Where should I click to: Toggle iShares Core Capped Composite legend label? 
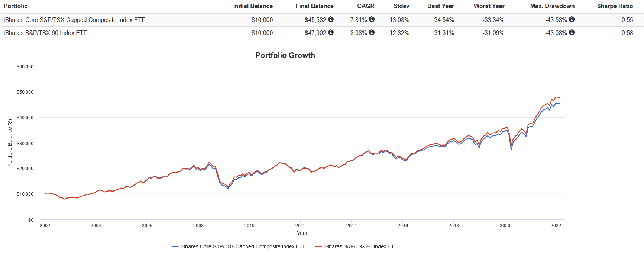pos(243,246)
